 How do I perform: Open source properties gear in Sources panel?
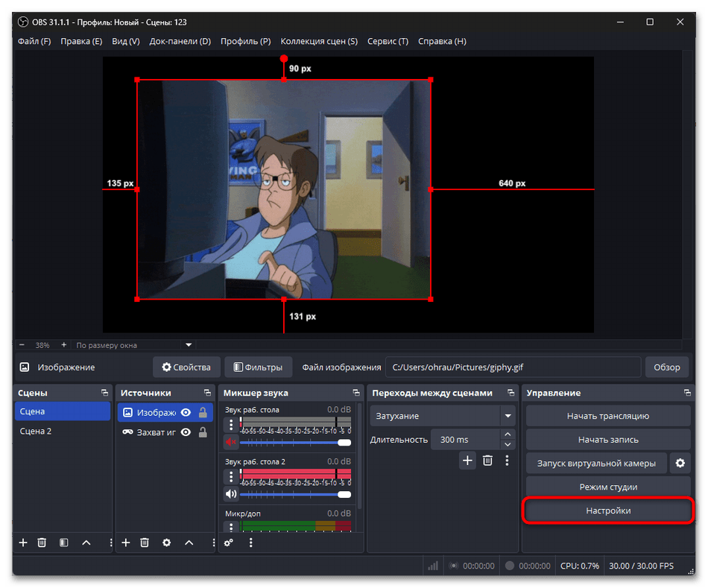click(167, 543)
